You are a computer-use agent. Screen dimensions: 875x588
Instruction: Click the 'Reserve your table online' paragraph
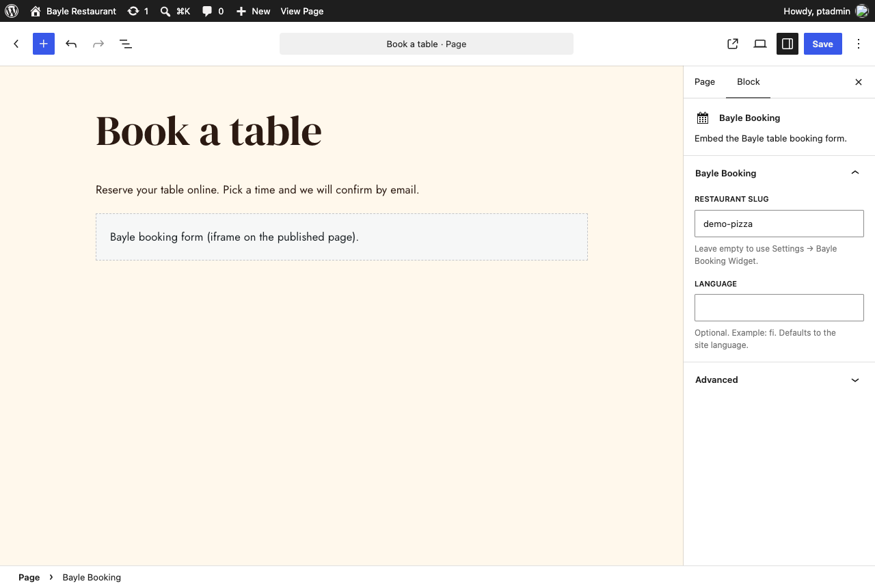257,189
